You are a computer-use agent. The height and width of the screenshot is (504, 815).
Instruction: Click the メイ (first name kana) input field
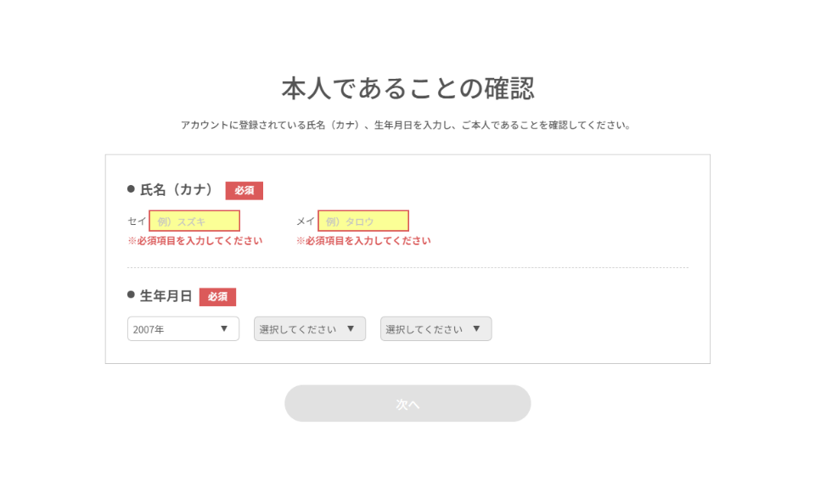click(x=363, y=221)
